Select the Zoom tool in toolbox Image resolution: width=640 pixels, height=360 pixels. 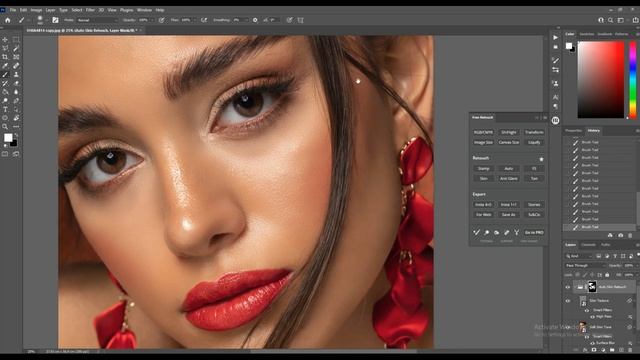(5, 127)
